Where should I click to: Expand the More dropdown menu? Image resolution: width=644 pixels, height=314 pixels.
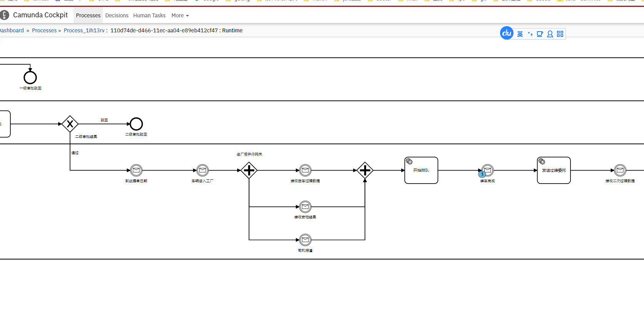(180, 15)
